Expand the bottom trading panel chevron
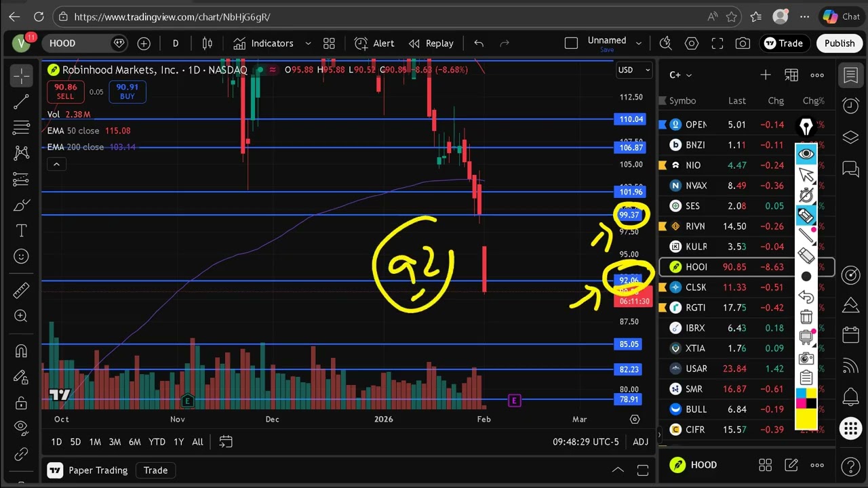868x488 pixels. (x=618, y=470)
